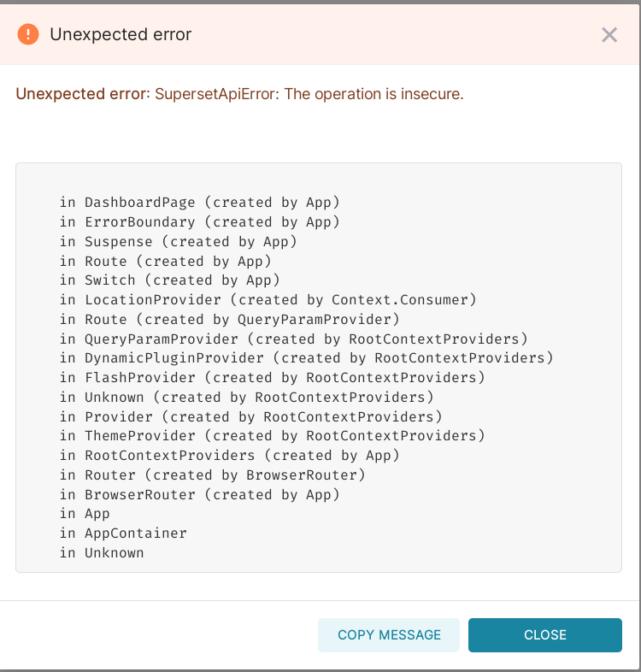Click the 'in RootContextProviders (created by App)' line

point(229,455)
